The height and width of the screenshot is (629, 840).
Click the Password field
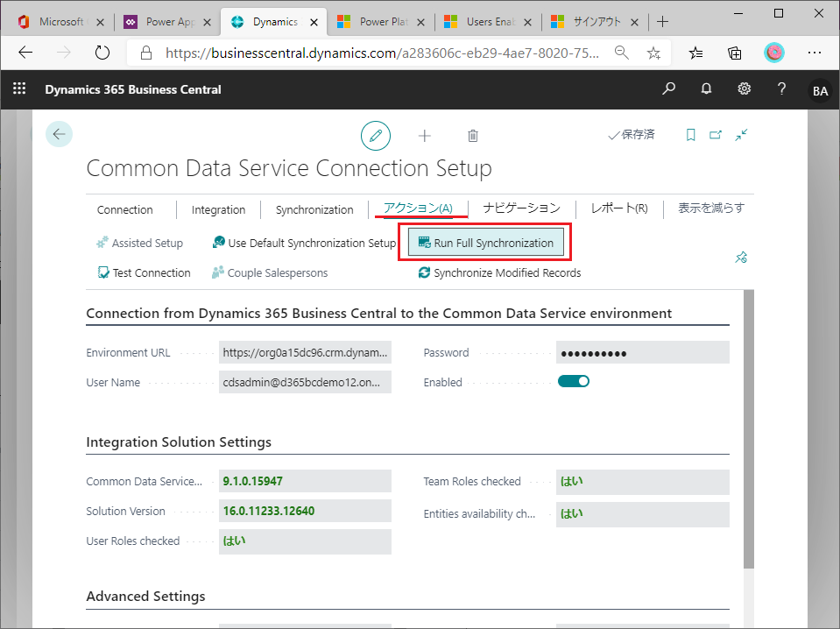pyautogui.click(x=642, y=352)
